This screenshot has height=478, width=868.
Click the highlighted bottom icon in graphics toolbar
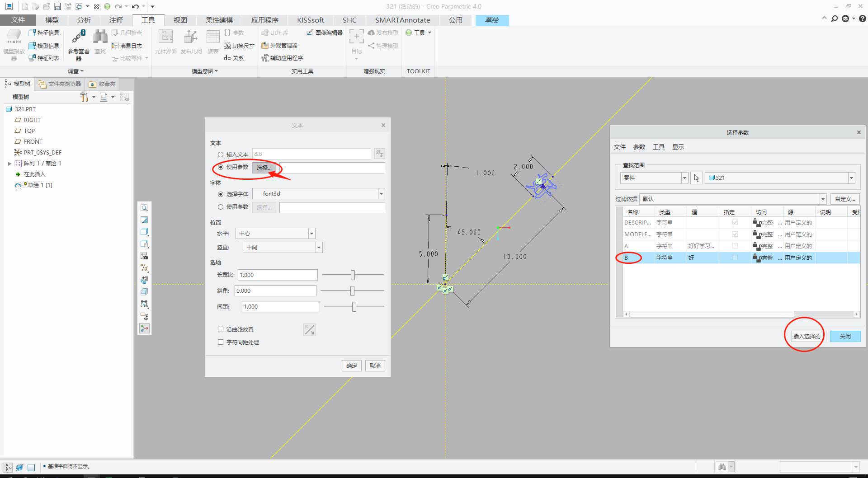(144, 328)
